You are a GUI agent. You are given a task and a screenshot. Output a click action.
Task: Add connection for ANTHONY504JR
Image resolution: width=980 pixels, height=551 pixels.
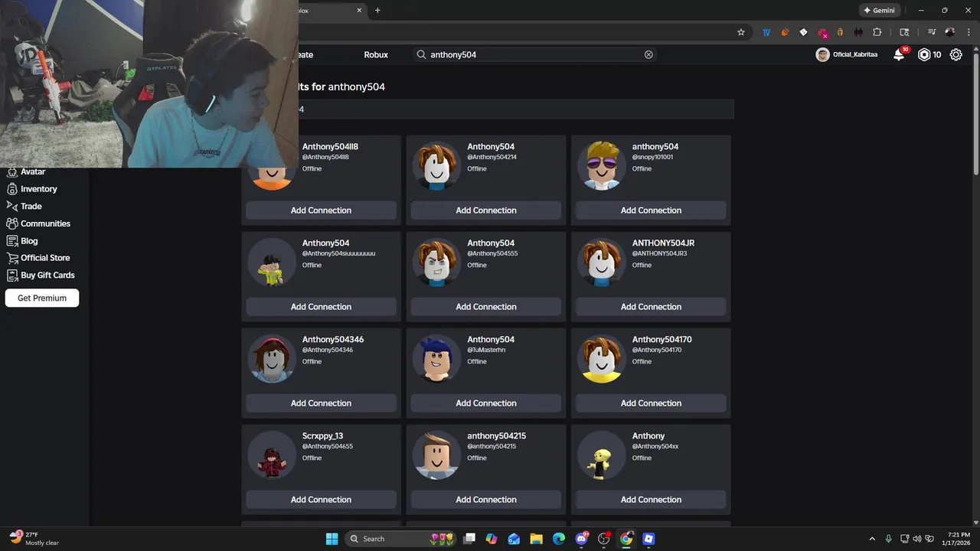pos(651,307)
